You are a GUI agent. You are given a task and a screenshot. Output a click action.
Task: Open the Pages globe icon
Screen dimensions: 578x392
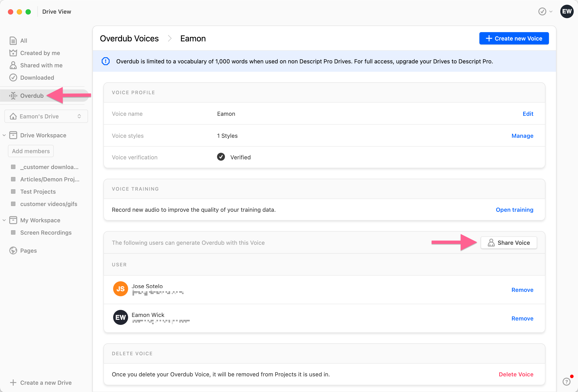coord(13,250)
